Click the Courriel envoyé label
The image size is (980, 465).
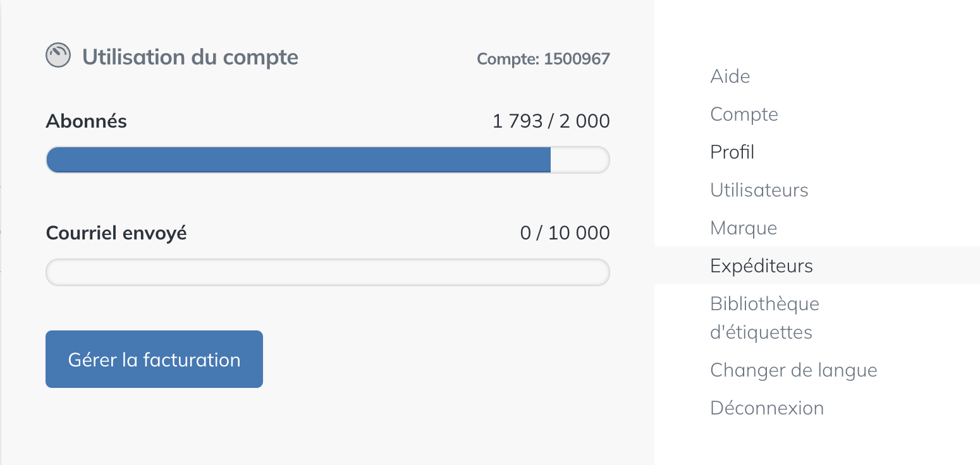coord(116,233)
